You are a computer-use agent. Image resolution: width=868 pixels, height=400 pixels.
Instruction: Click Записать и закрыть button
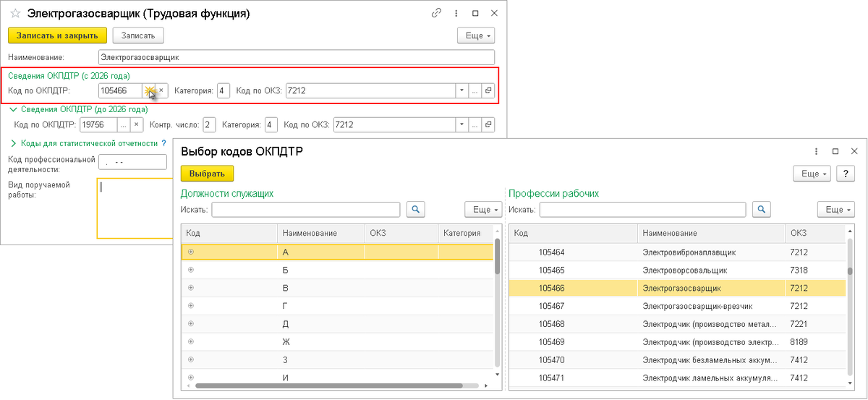pos(57,35)
